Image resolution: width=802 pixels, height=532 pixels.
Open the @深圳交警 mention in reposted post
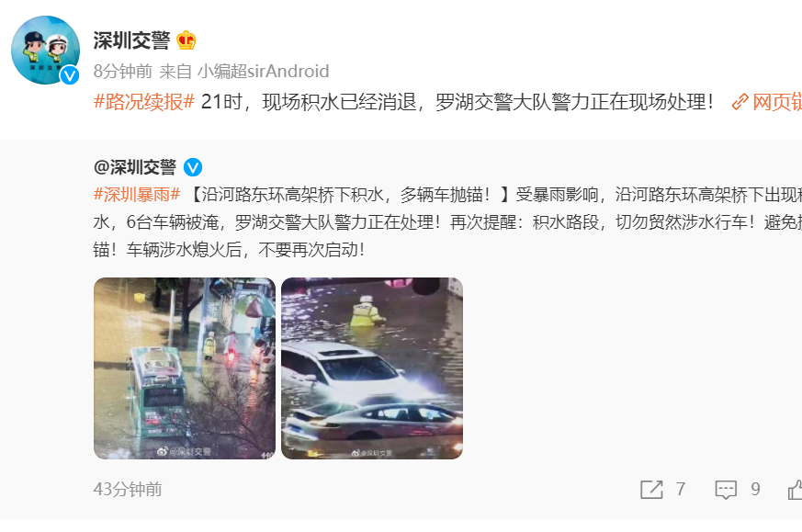(135, 167)
